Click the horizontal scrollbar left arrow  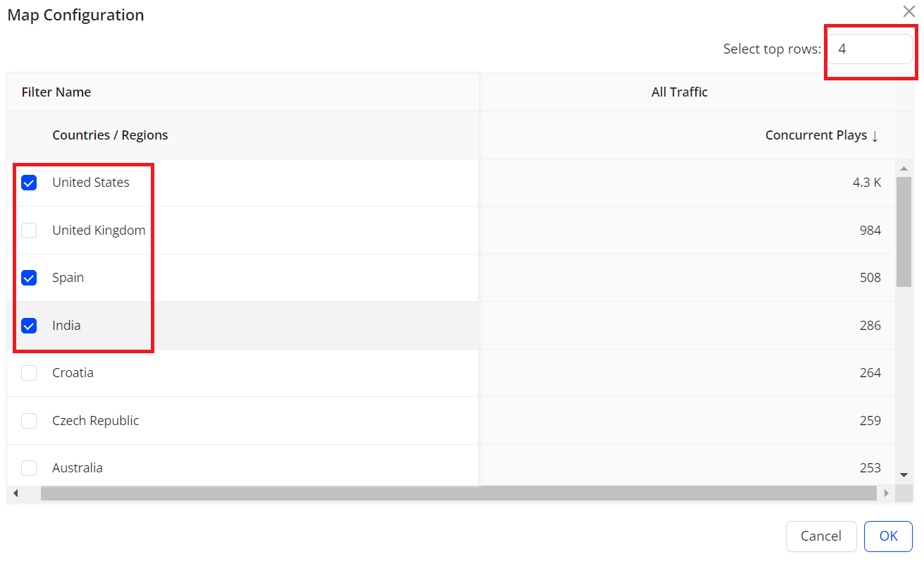coord(16,493)
